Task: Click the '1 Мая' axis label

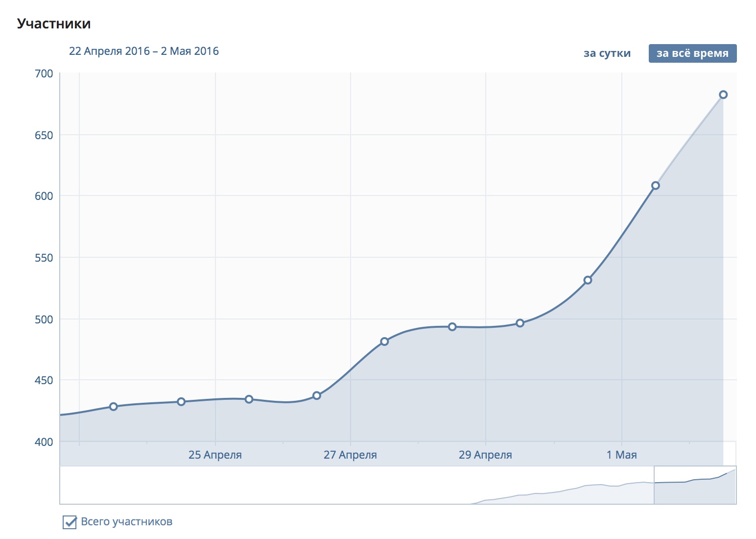Action: 622,455
